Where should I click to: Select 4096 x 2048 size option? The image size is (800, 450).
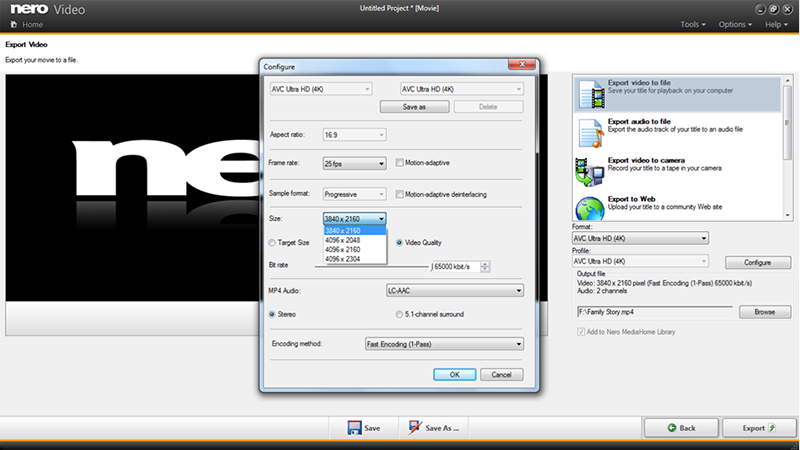point(355,240)
